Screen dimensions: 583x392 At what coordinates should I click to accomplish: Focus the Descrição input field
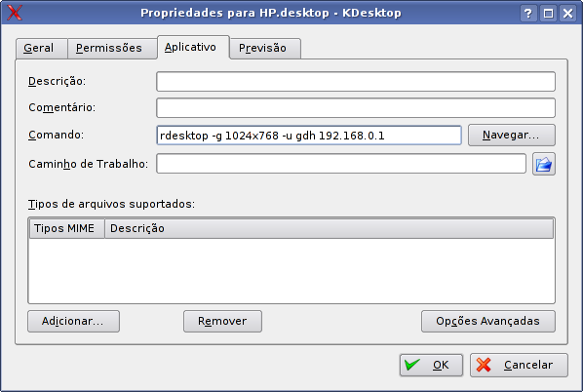pyautogui.click(x=356, y=82)
